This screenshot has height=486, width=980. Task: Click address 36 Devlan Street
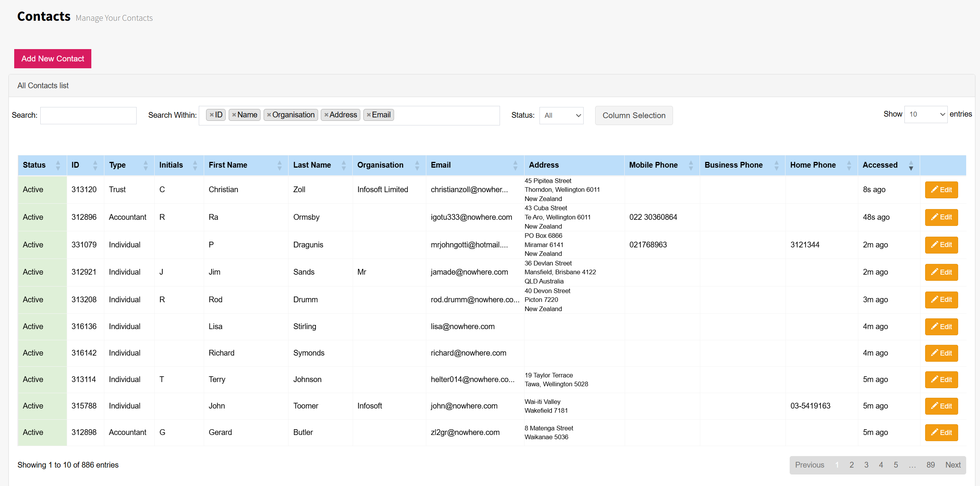pos(548,263)
